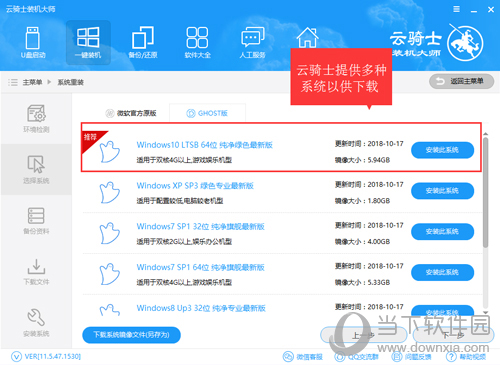
Task: Click the scrollbar up arrow
Action: pyautogui.click(x=486, y=134)
